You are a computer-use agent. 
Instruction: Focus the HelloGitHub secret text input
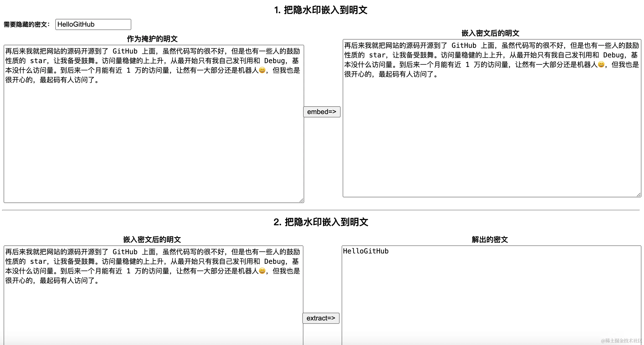93,24
